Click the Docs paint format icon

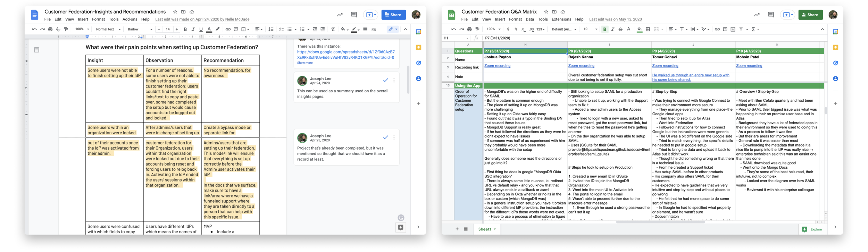[x=66, y=29]
